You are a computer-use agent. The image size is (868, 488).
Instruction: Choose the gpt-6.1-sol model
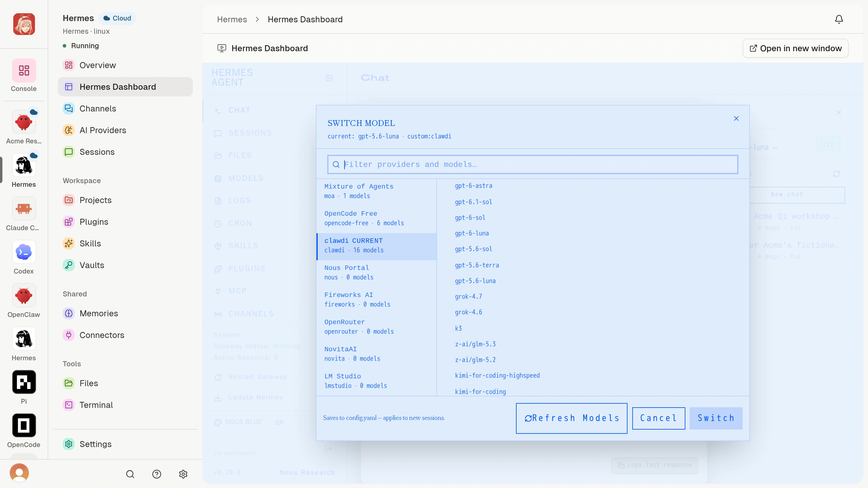[473, 202]
